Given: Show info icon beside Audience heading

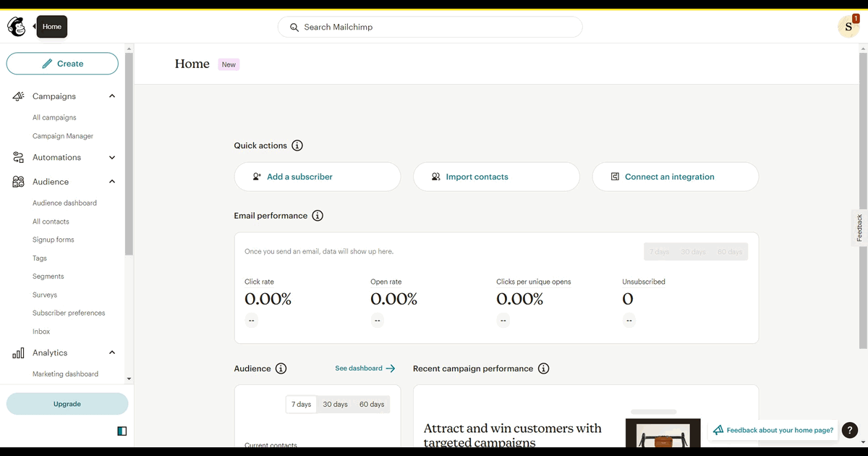Looking at the screenshot, I should [281, 368].
